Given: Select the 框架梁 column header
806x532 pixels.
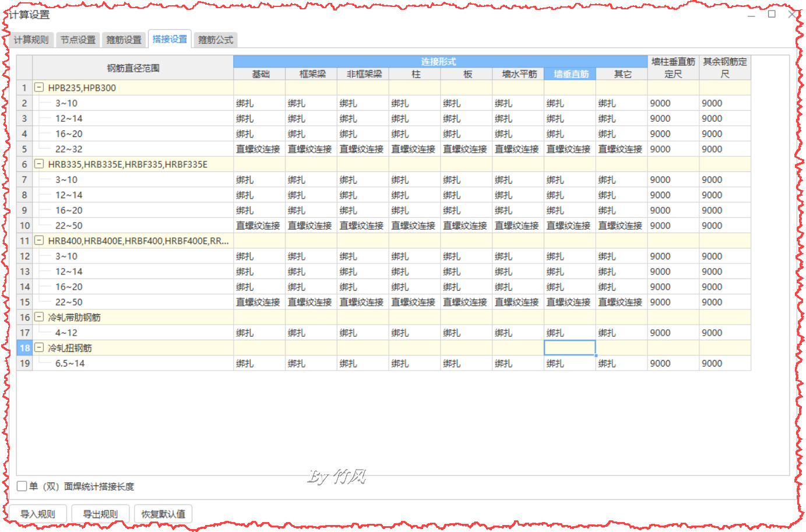Looking at the screenshot, I should pyautogui.click(x=312, y=74).
